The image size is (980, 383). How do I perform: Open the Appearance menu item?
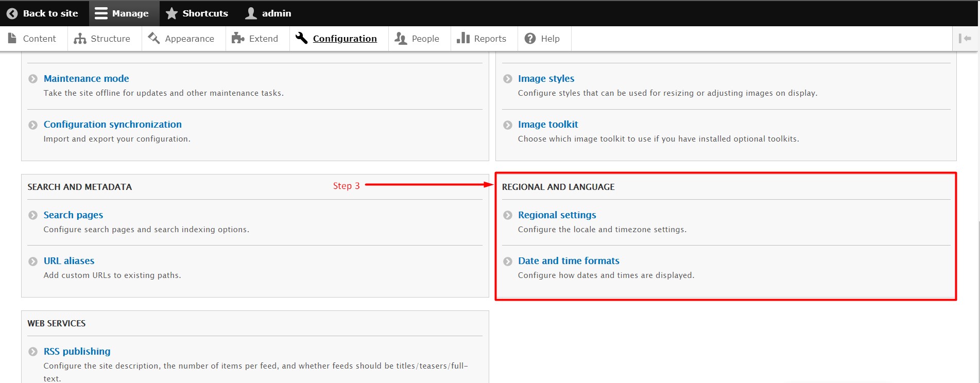pos(190,39)
